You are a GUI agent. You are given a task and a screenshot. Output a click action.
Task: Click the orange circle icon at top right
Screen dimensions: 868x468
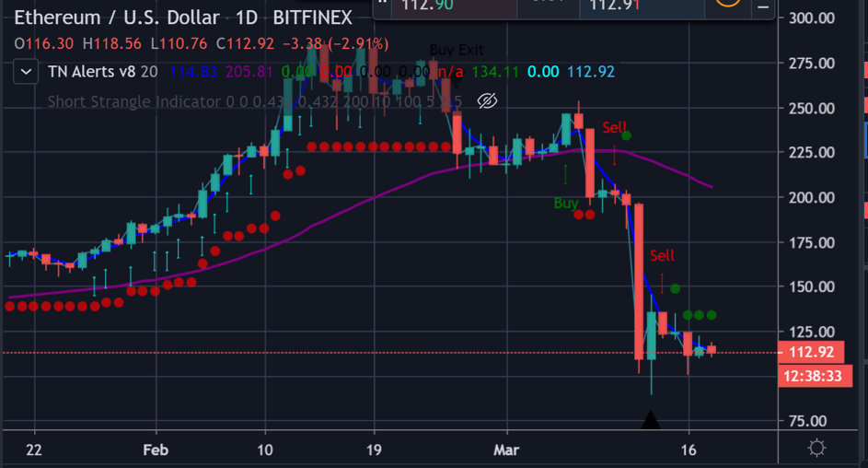(727, 5)
